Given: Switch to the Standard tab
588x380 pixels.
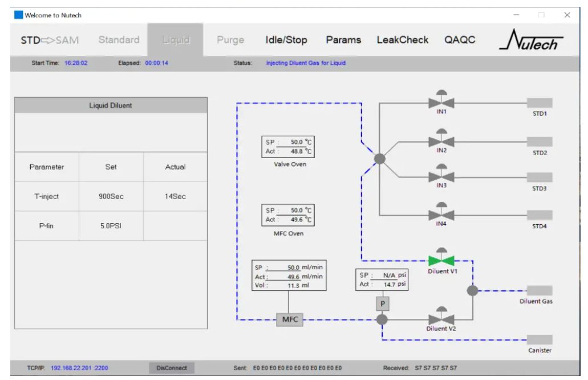Looking at the screenshot, I should point(119,40).
